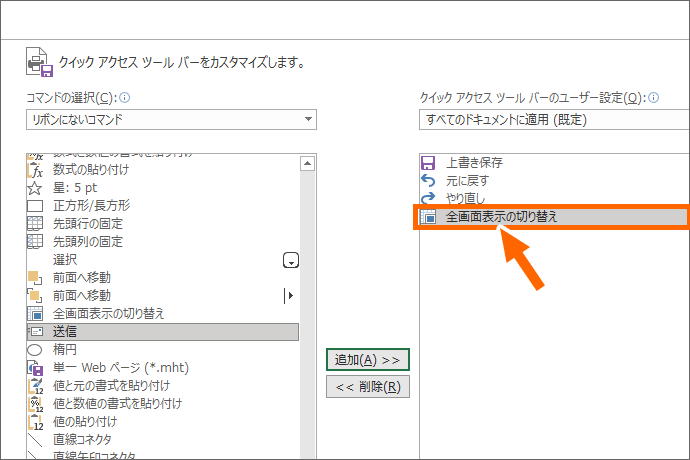
Task: Select 値と元の書式を貼り付け in list
Action: pos(111,386)
